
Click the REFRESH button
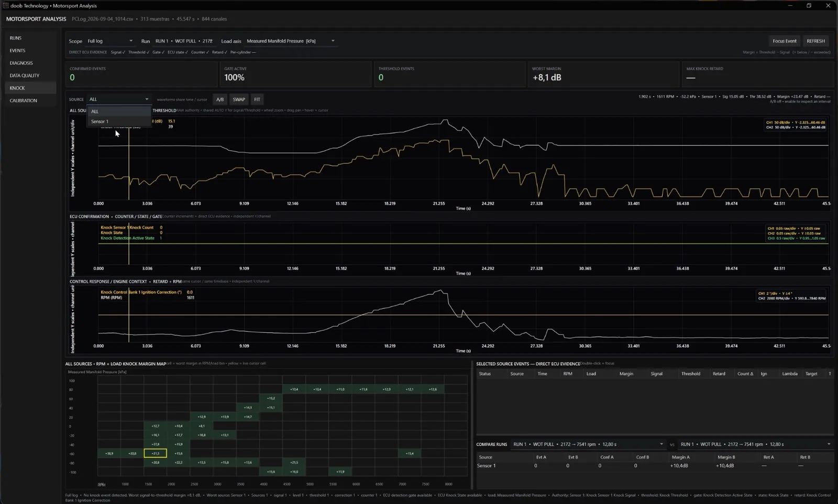(815, 41)
